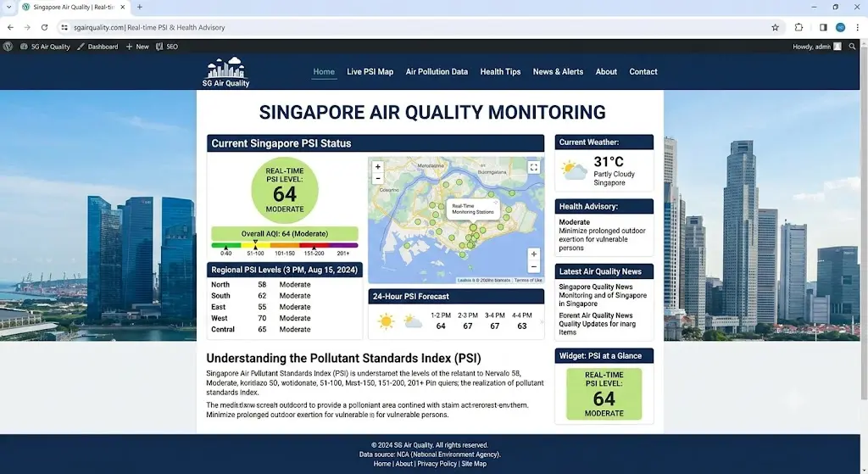
Task: Open the SEO admin bar item
Action: (167, 47)
